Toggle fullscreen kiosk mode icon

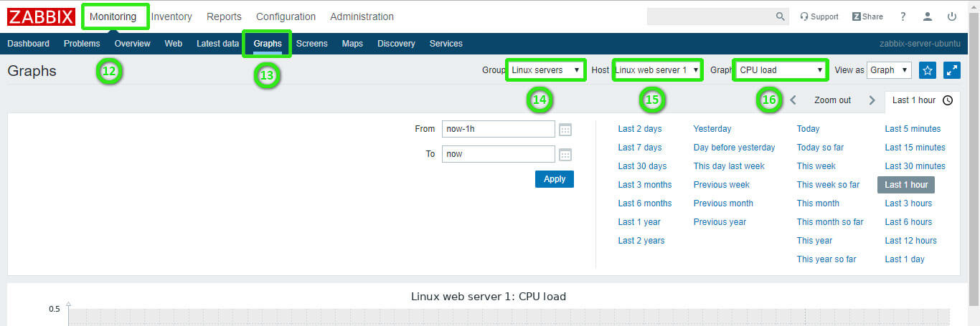click(x=952, y=70)
